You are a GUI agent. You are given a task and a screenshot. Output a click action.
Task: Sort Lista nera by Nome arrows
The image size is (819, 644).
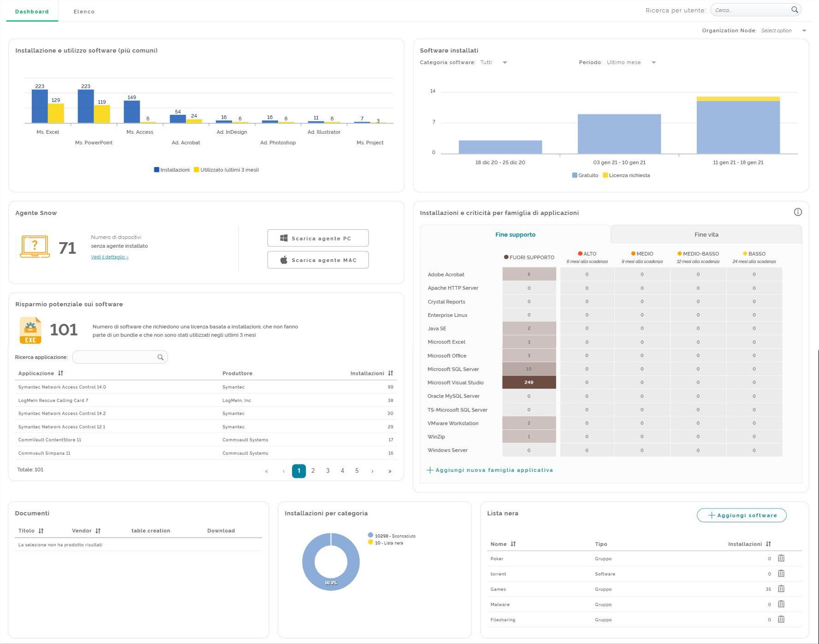[513, 544]
